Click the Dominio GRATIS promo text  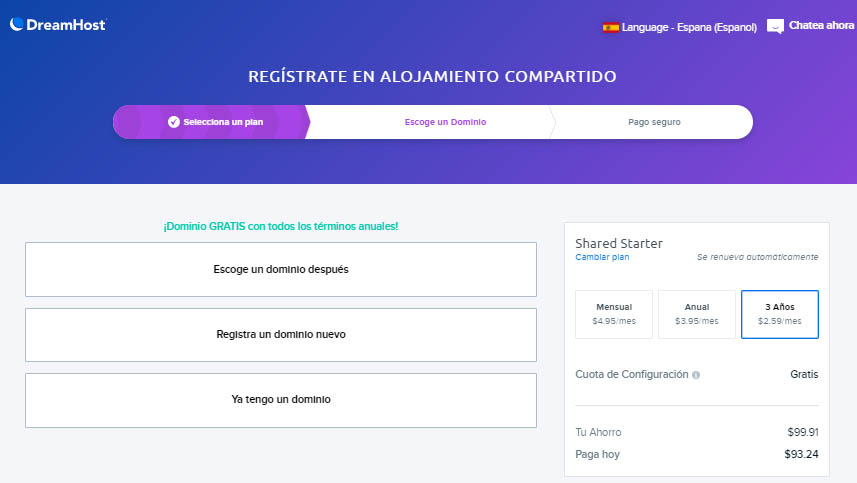pyautogui.click(x=281, y=226)
